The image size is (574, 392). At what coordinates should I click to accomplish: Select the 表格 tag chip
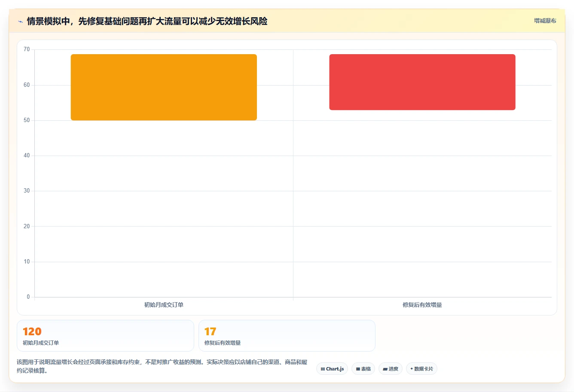pyautogui.click(x=363, y=369)
